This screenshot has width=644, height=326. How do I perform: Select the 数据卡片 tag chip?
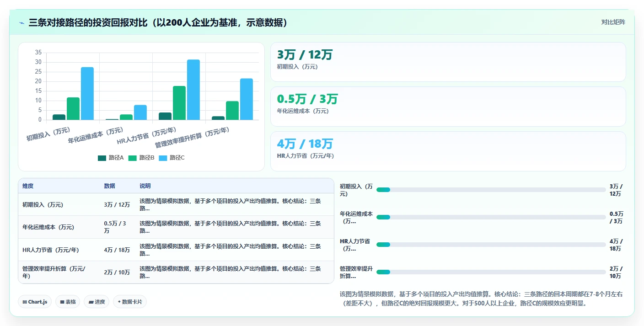[130, 302]
